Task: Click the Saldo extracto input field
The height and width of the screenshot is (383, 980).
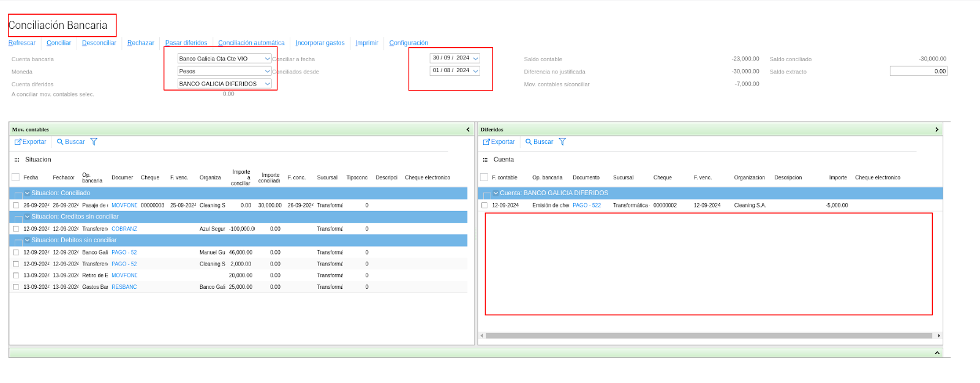Action: coord(918,72)
